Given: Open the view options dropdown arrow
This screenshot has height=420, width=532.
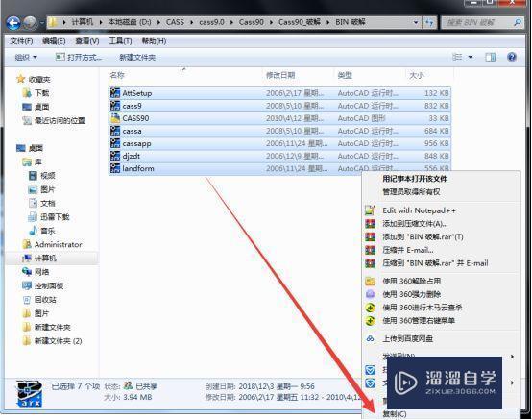Looking at the screenshot, I should [x=471, y=57].
